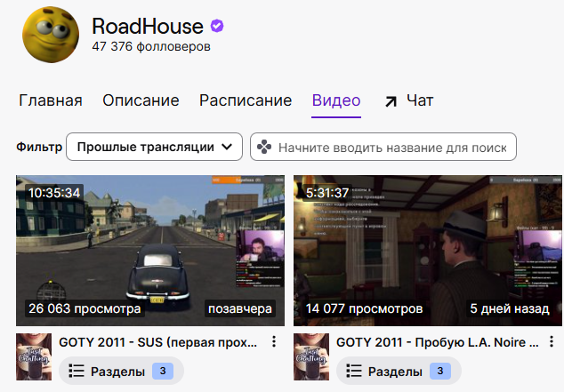This screenshot has width=564, height=392.
Task: Click the game category icon in search field
Action: (x=264, y=147)
